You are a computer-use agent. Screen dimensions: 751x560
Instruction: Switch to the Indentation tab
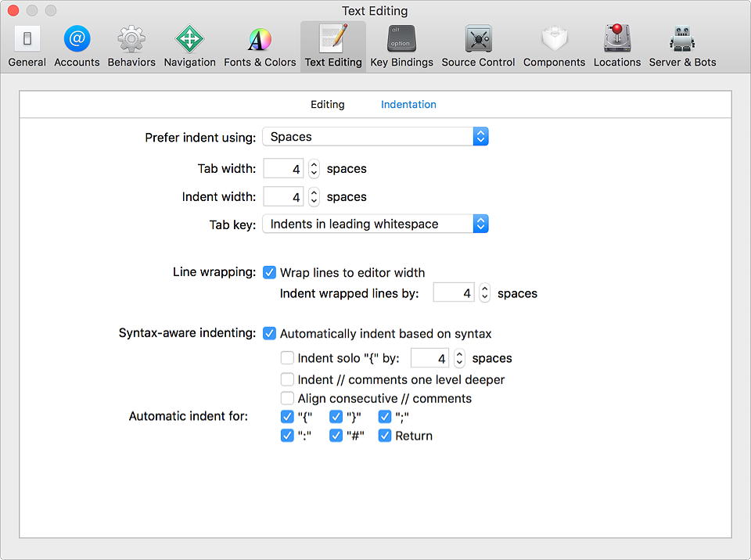pyautogui.click(x=408, y=105)
